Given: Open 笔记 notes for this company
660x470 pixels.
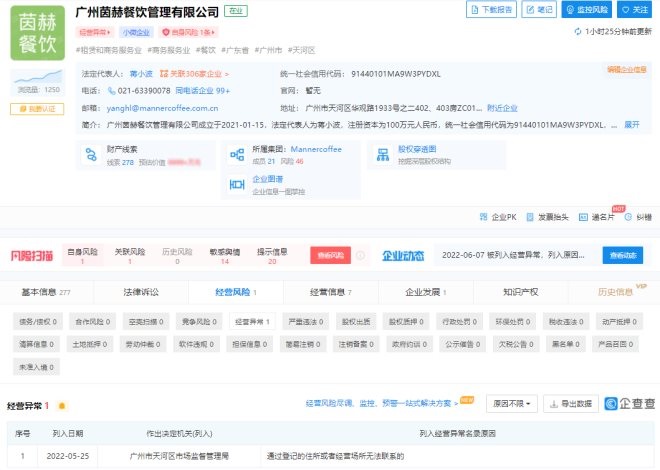Looking at the screenshot, I should 539,10.
